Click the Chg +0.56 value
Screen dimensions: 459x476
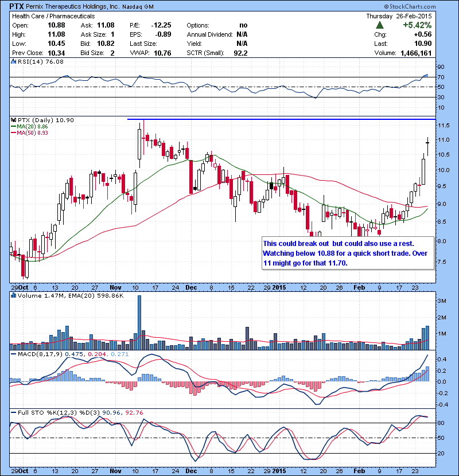(x=424, y=34)
